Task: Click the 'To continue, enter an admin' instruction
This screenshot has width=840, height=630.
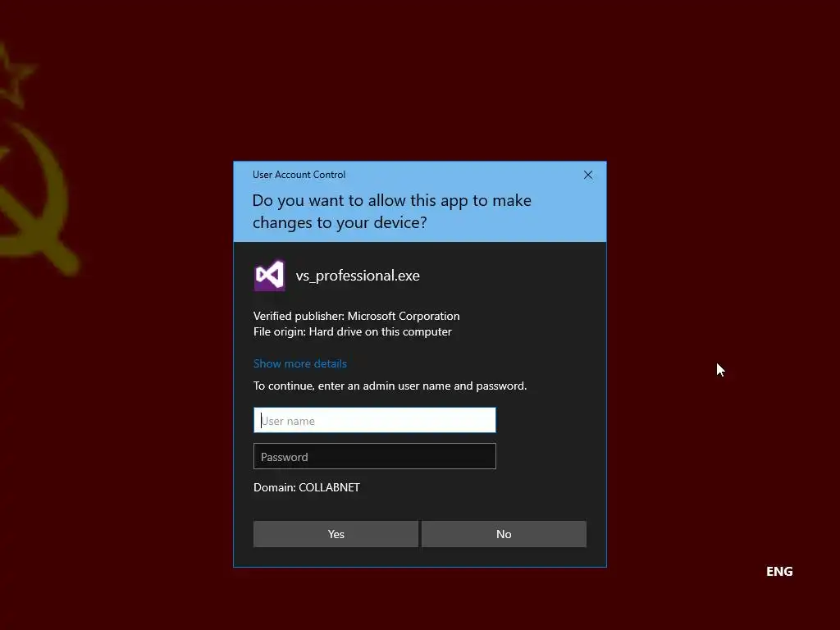Action: click(x=390, y=386)
